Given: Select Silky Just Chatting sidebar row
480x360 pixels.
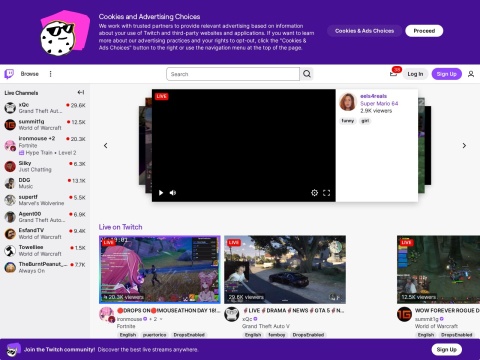Looking at the screenshot, I should coord(45,166).
